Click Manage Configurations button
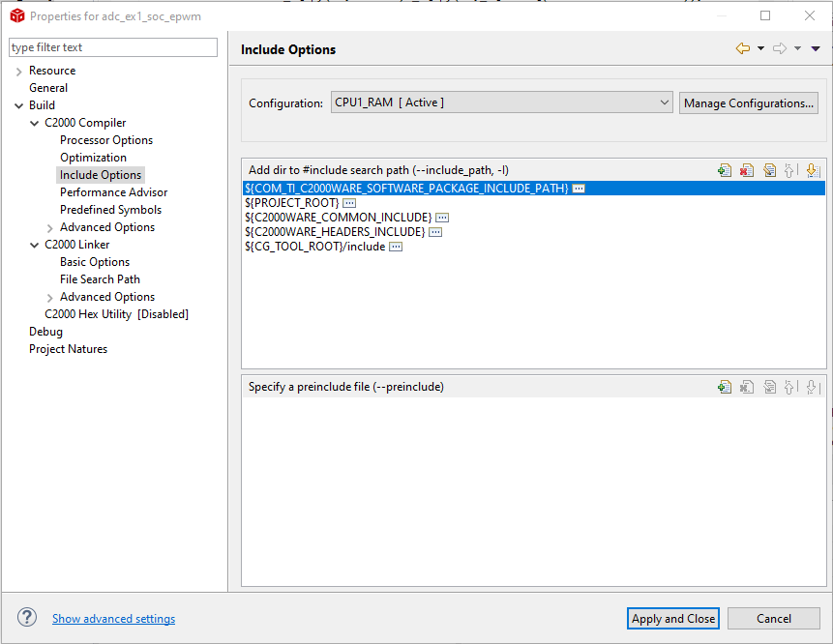This screenshot has height=644, width=833. pyautogui.click(x=749, y=103)
